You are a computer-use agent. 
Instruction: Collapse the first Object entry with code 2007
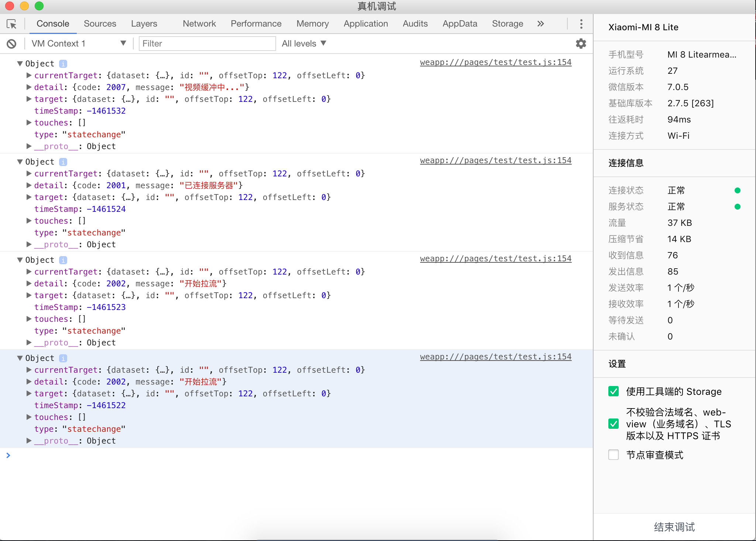pyautogui.click(x=20, y=63)
